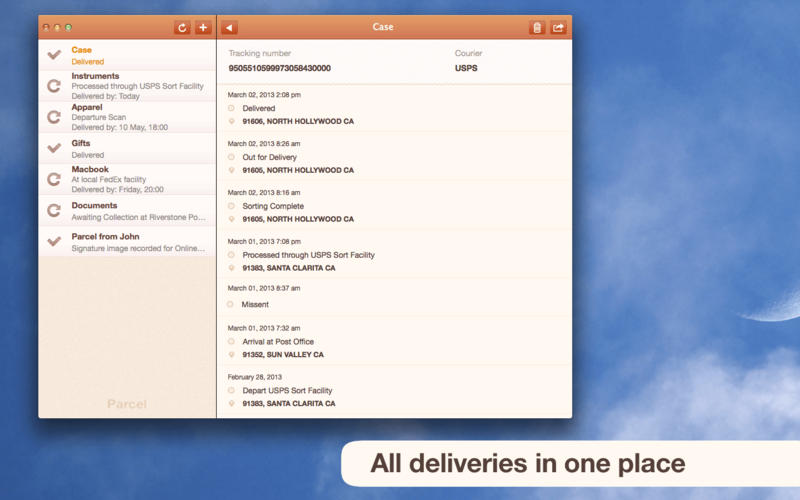
Task: Click location pin for 91352 Sun Valley
Action: click(232, 355)
